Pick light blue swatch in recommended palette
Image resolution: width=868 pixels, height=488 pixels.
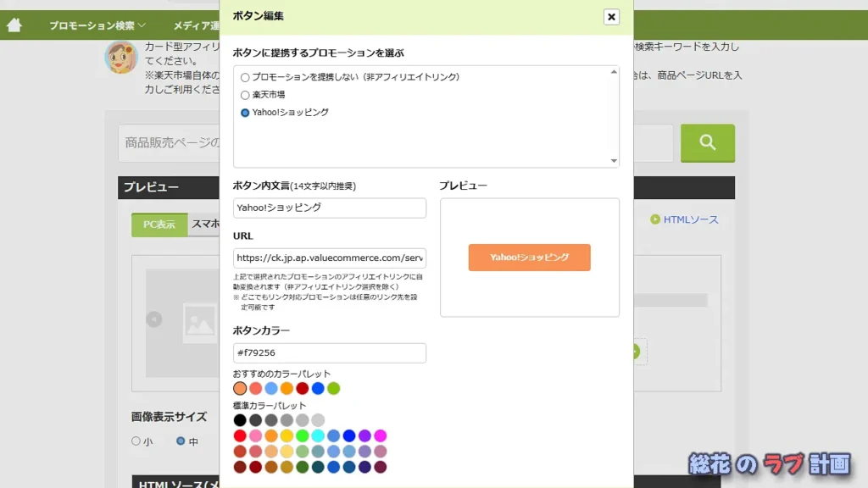[270, 388]
